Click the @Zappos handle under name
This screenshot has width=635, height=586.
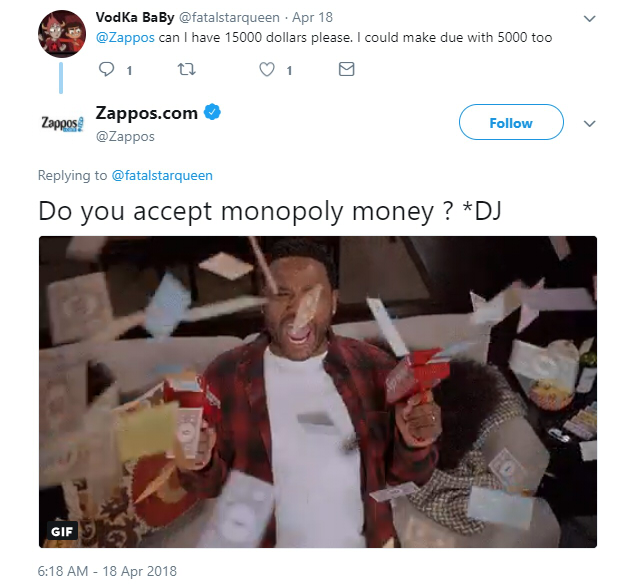[x=125, y=136]
